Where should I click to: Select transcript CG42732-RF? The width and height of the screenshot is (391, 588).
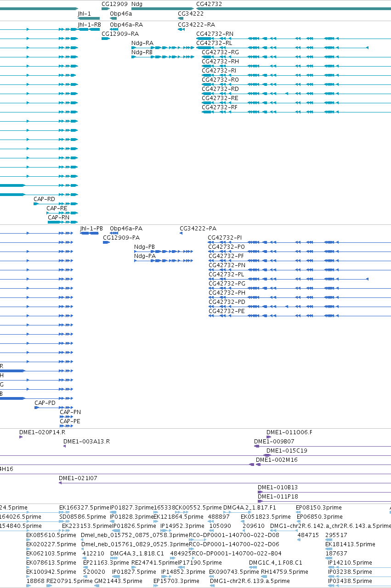pyautogui.click(x=220, y=107)
